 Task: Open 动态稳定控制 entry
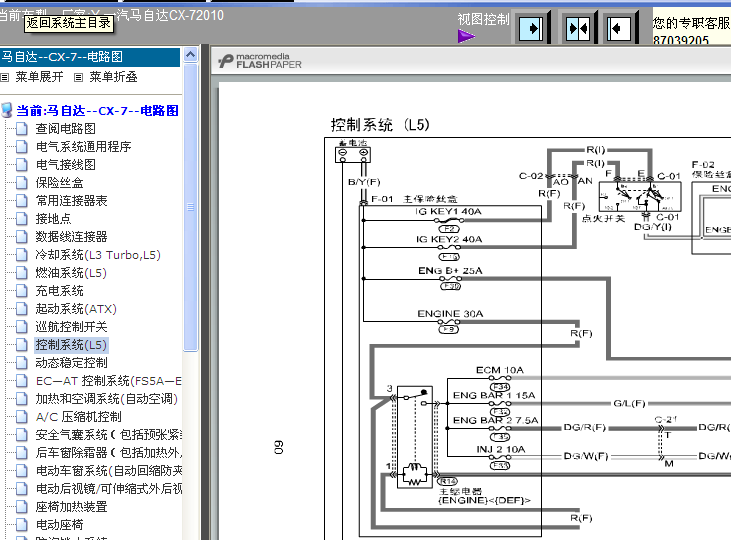[x=71, y=363]
